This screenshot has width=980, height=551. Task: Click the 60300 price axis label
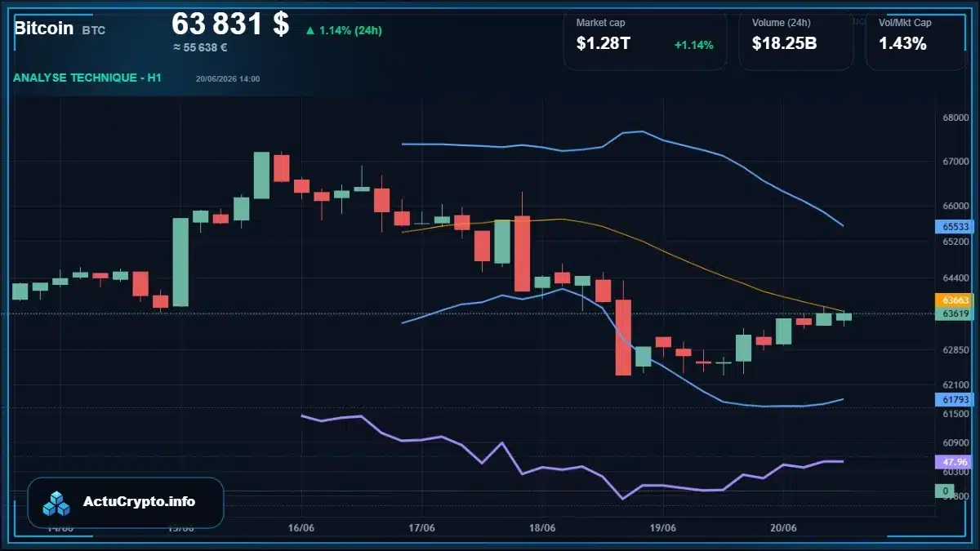[x=955, y=472]
